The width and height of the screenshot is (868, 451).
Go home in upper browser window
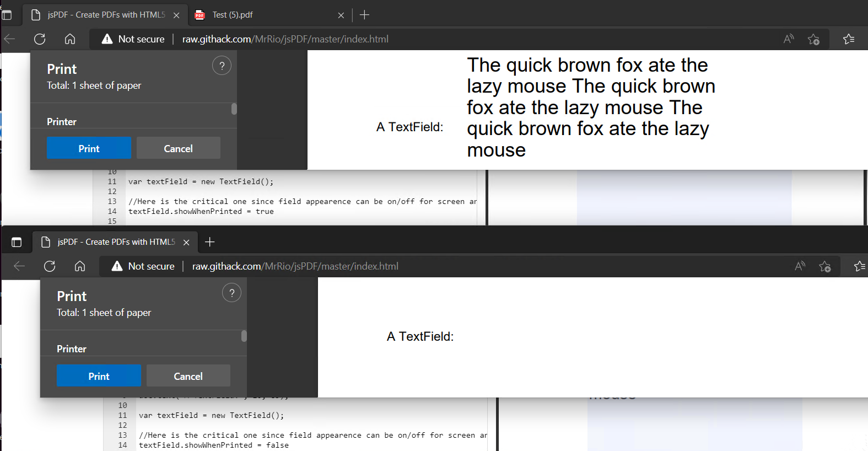coord(70,39)
